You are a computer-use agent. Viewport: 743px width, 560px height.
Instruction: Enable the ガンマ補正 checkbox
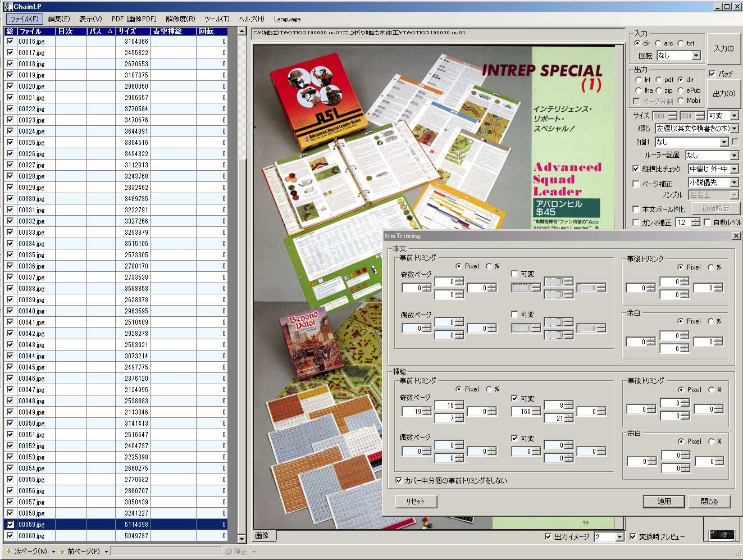point(636,222)
